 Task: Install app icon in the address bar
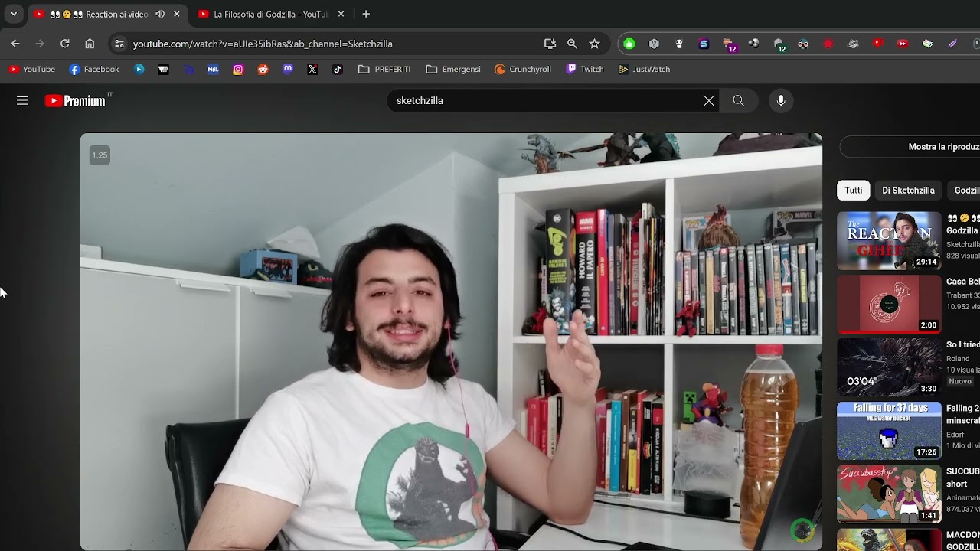(550, 44)
